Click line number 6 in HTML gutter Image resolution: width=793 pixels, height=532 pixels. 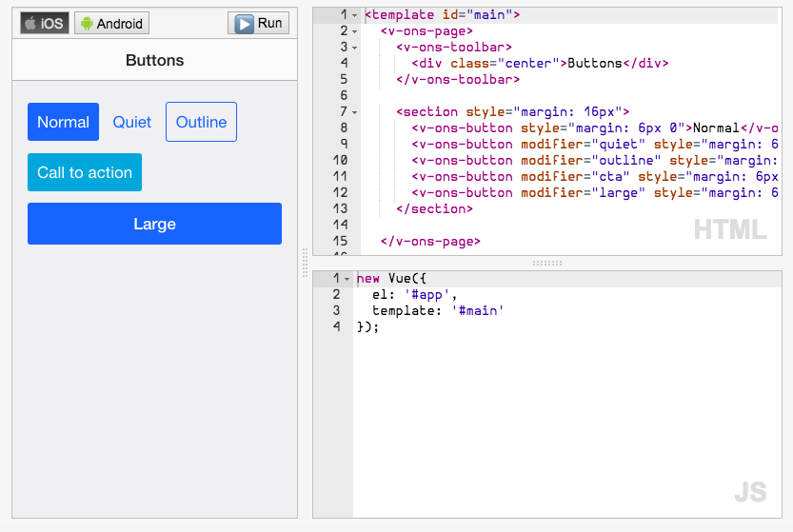point(344,95)
